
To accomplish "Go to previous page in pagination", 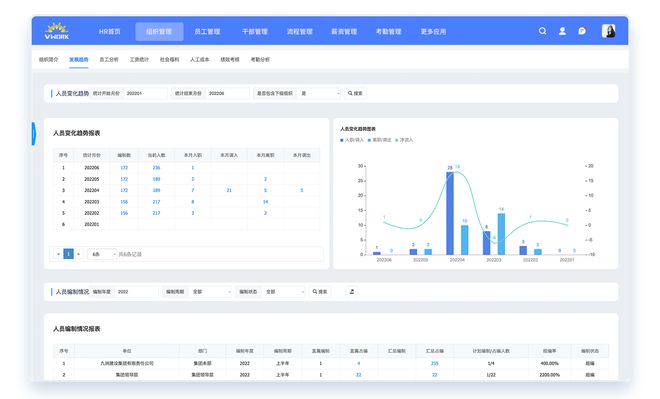I will tap(58, 254).
